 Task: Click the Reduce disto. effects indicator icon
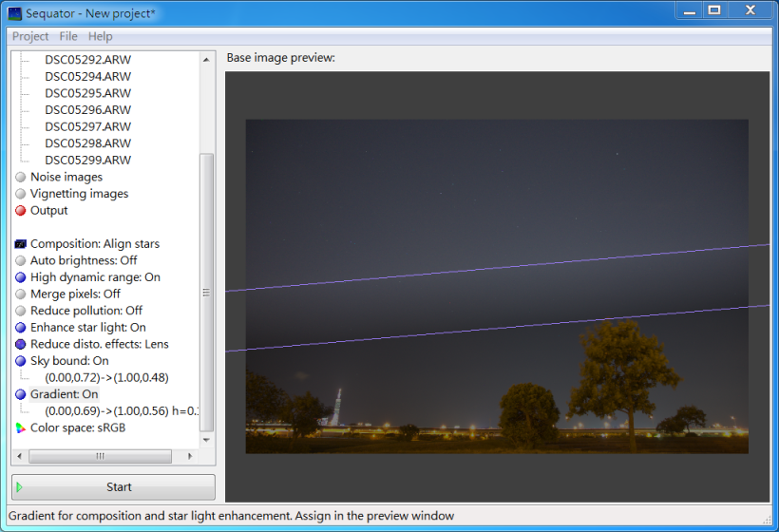pyautogui.click(x=20, y=344)
